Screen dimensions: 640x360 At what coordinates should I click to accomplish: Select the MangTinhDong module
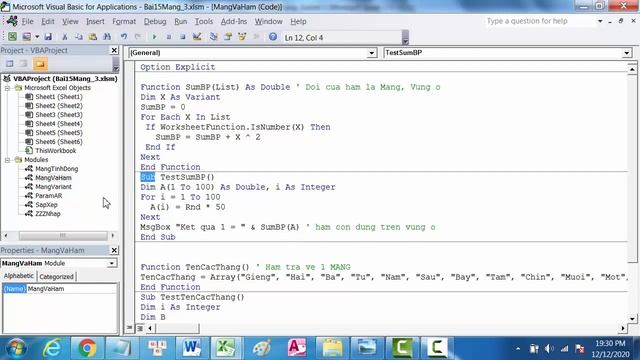tap(56, 169)
